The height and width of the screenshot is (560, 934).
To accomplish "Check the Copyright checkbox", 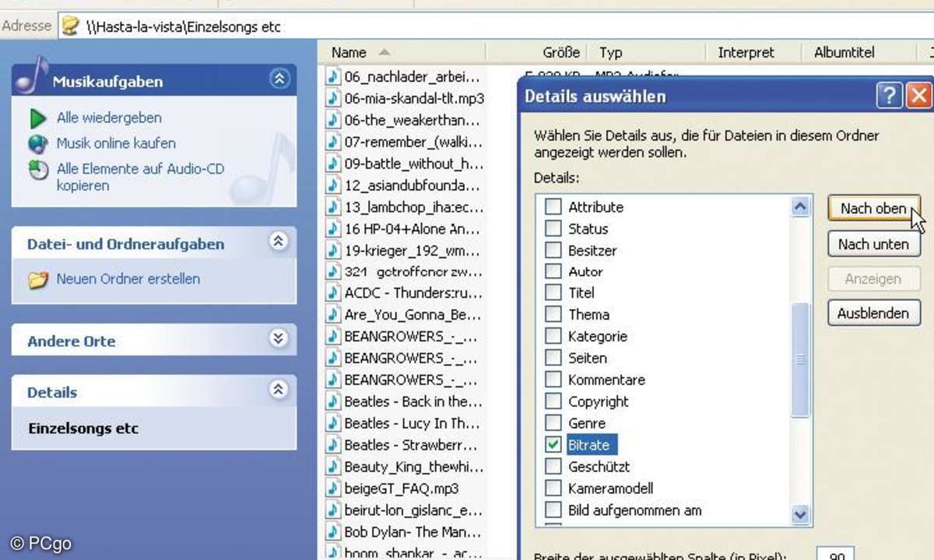I will pos(553,401).
